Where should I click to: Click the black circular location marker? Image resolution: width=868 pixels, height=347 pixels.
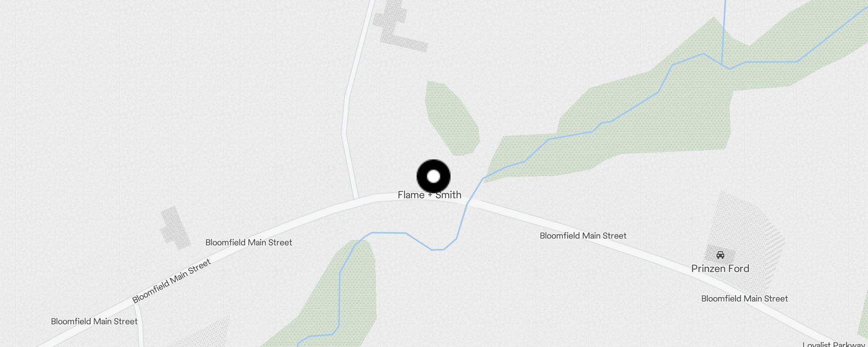point(434,177)
